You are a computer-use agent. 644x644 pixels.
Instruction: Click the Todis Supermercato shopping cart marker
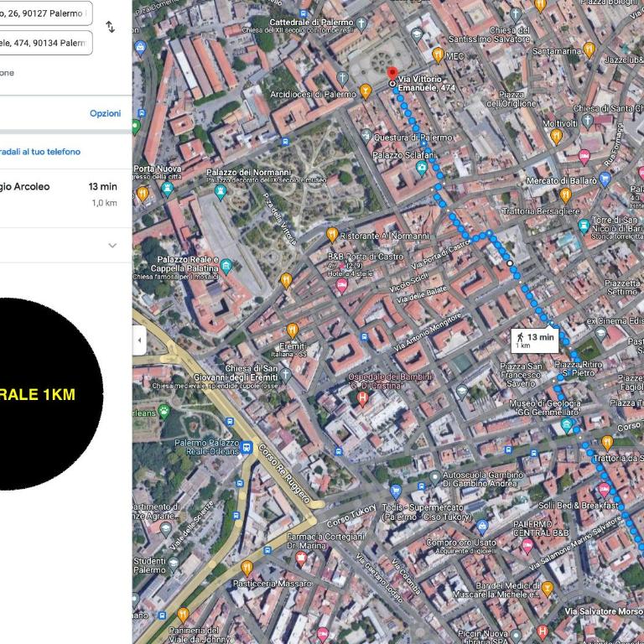point(395,491)
